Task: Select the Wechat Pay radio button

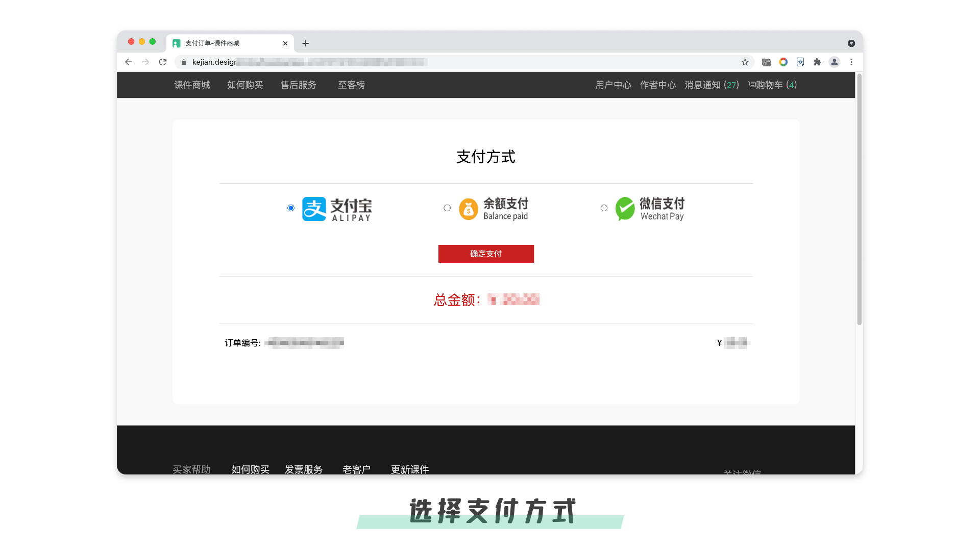Action: (604, 208)
